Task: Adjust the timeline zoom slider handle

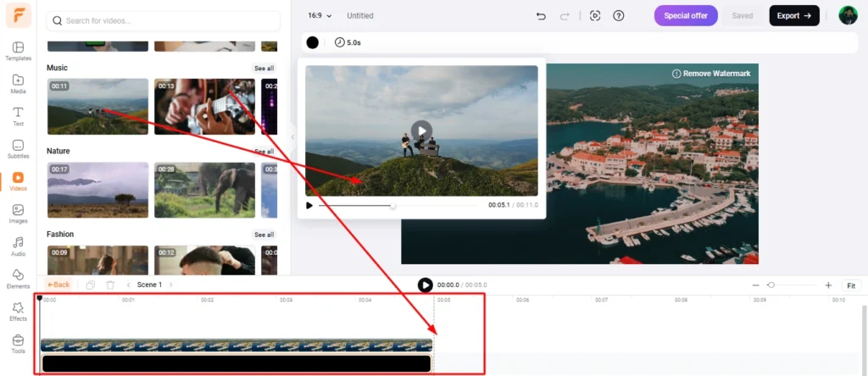Action: [771, 285]
